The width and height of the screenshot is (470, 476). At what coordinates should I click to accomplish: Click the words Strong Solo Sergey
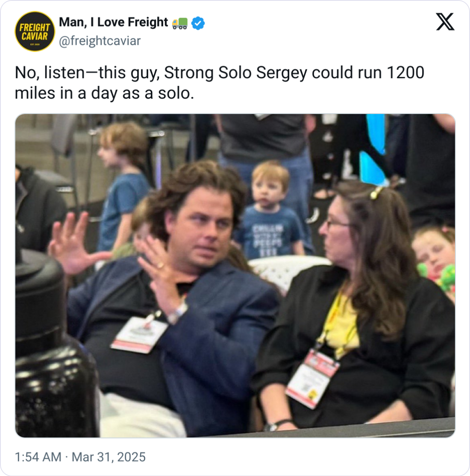[x=236, y=73]
